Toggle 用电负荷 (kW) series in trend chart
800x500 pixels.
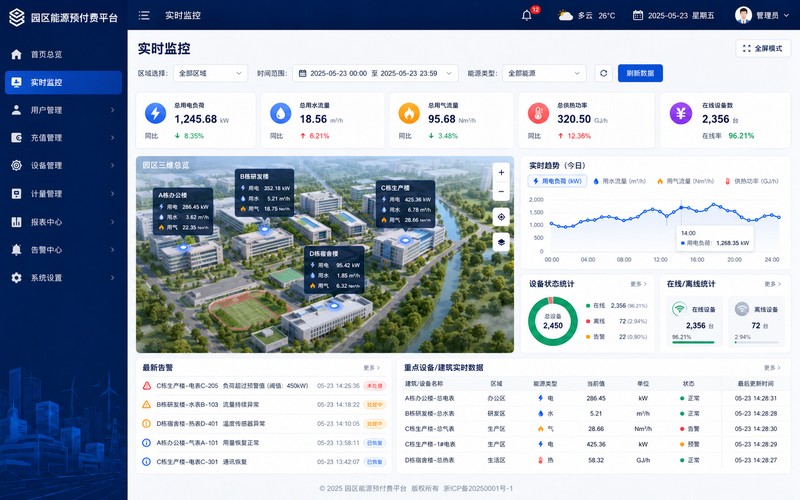pyautogui.click(x=557, y=181)
